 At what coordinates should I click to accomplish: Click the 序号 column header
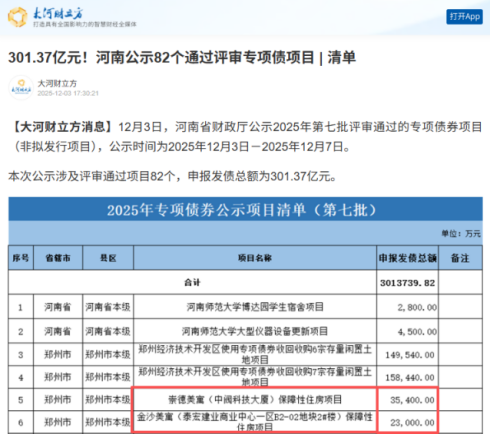21,258
